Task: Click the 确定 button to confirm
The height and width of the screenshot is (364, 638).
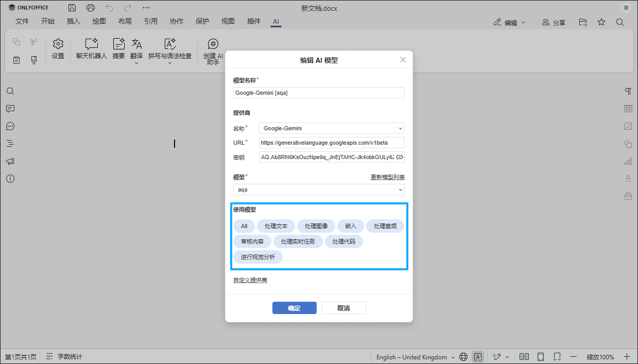Action: (x=294, y=307)
